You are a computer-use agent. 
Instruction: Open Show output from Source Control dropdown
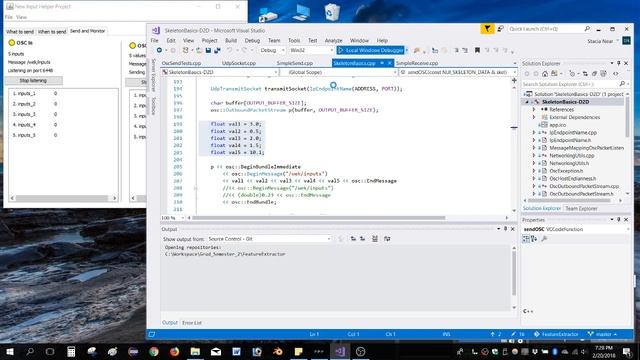click(x=269, y=239)
